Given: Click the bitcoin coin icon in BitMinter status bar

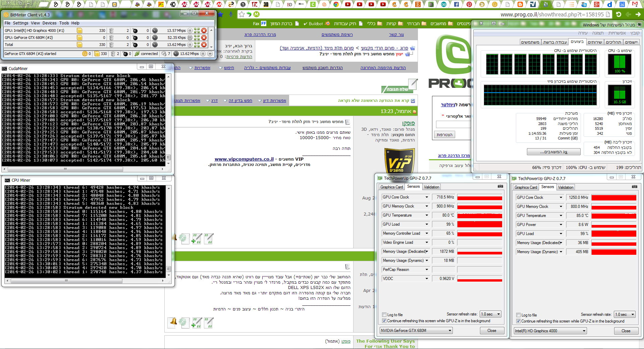Looking at the screenshot, I should 85,54.
